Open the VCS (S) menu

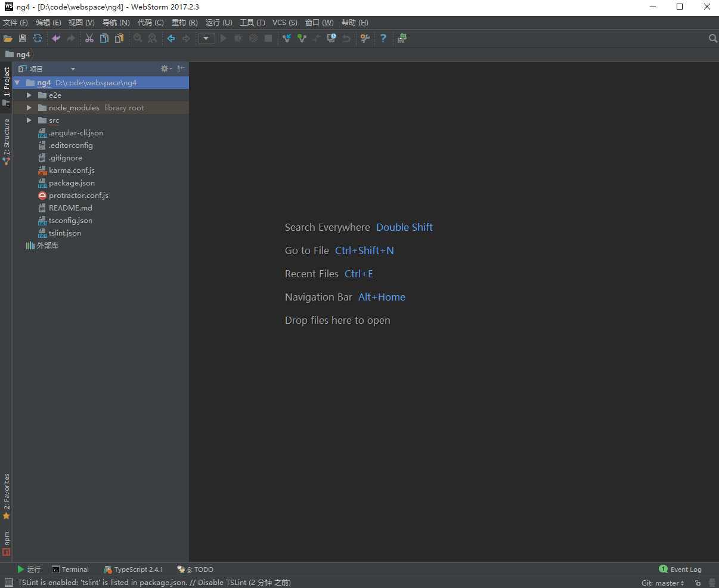(284, 23)
